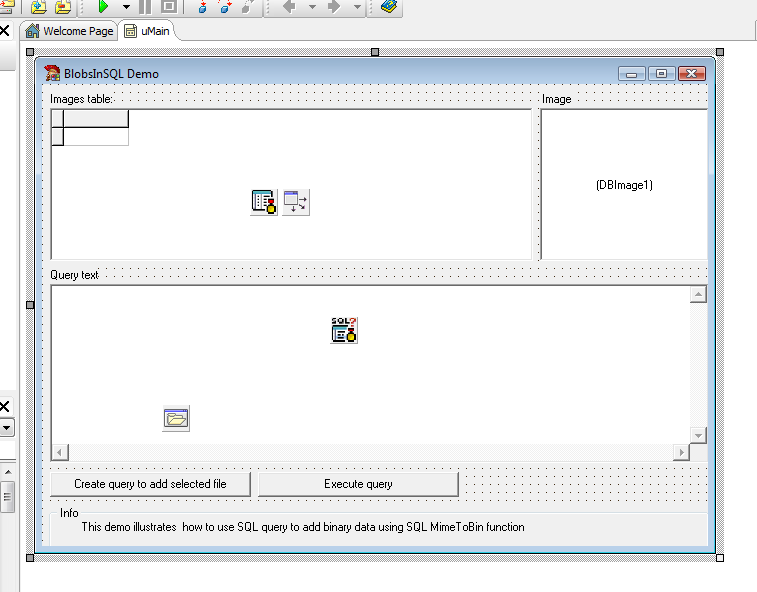The image size is (757, 592).
Task: Select the data source component icon
Action: (x=296, y=202)
